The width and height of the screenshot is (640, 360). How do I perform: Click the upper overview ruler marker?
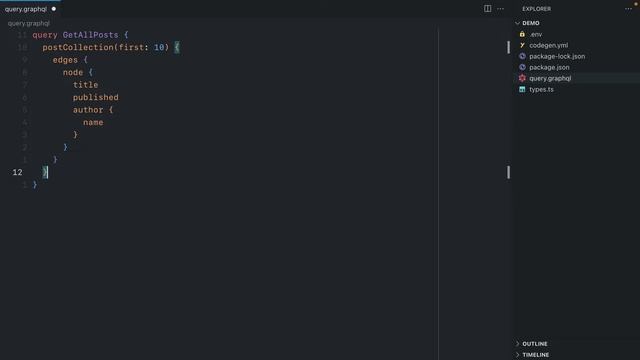tap(509, 47)
